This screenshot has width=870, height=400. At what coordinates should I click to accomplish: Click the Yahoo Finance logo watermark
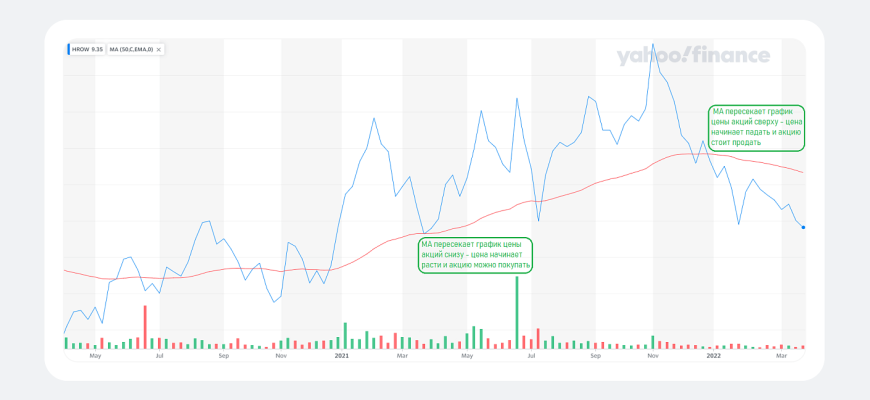click(x=693, y=56)
